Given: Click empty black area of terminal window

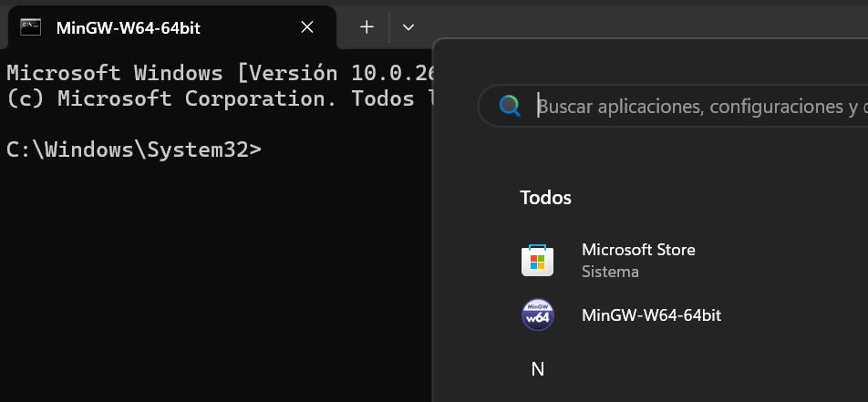Looking at the screenshot, I should (210, 292).
